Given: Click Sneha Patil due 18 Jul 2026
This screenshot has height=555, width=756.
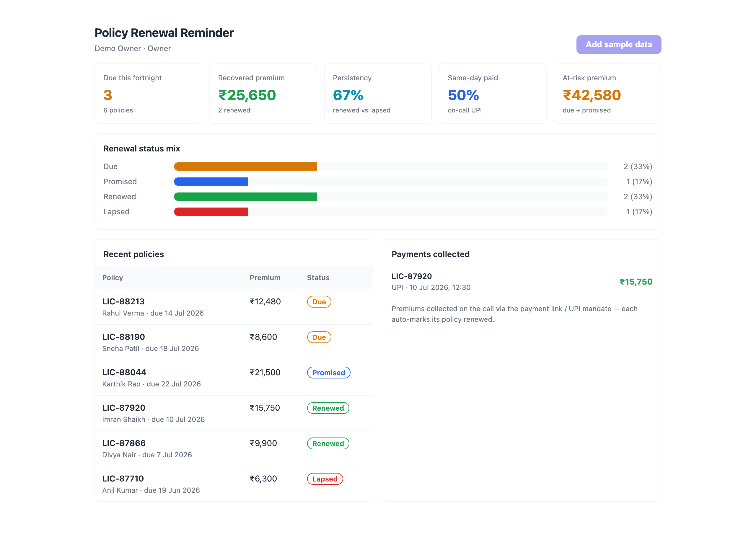Looking at the screenshot, I should click(x=151, y=348).
